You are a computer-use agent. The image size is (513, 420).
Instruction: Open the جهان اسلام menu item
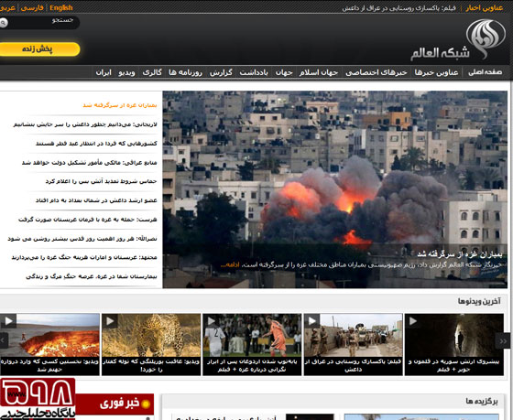pos(319,72)
